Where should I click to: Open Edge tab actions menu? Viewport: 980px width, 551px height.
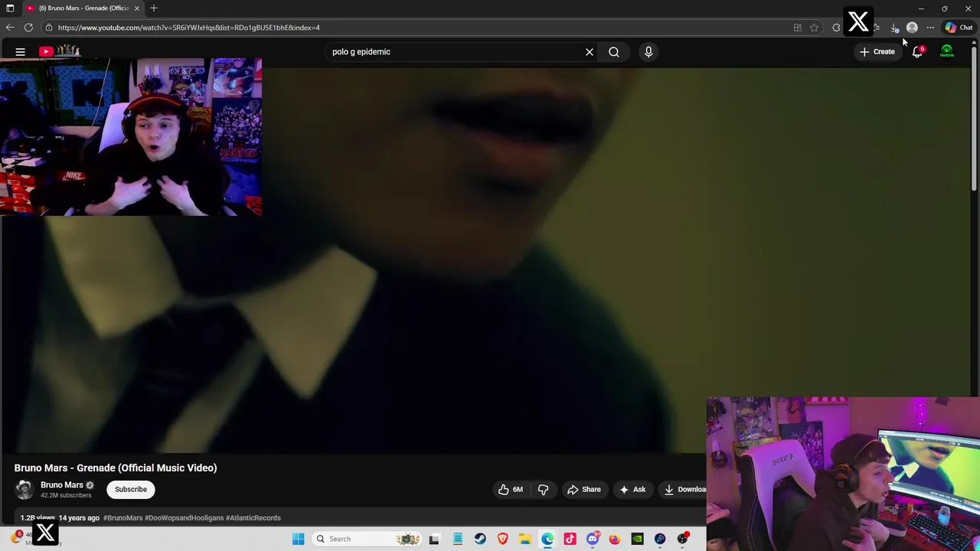pyautogui.click(x=10, y=8)
